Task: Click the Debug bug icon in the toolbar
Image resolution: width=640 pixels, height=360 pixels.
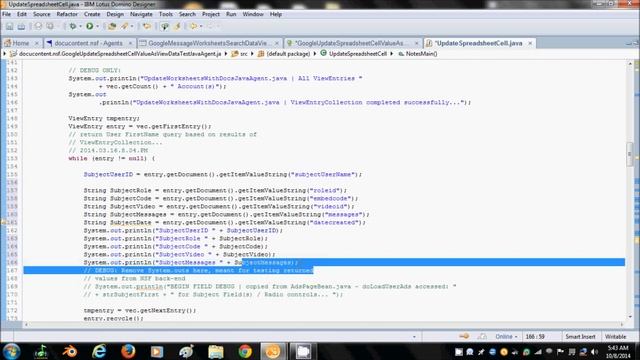Action: pyautogui.click(x=73, y=27)
